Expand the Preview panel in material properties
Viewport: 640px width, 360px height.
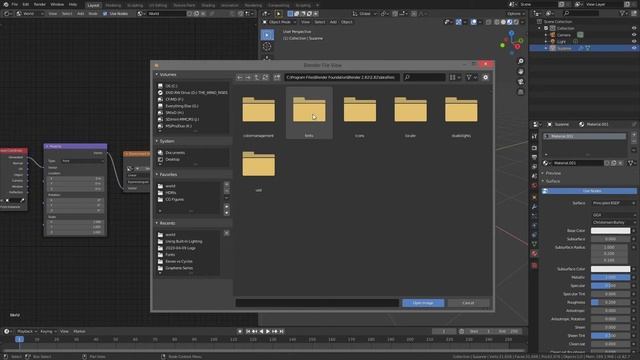click(553, 173)
